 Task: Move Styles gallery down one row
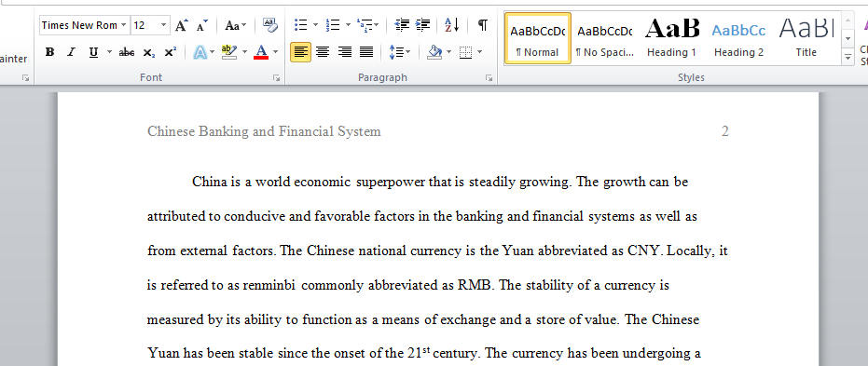pos(847,39)
